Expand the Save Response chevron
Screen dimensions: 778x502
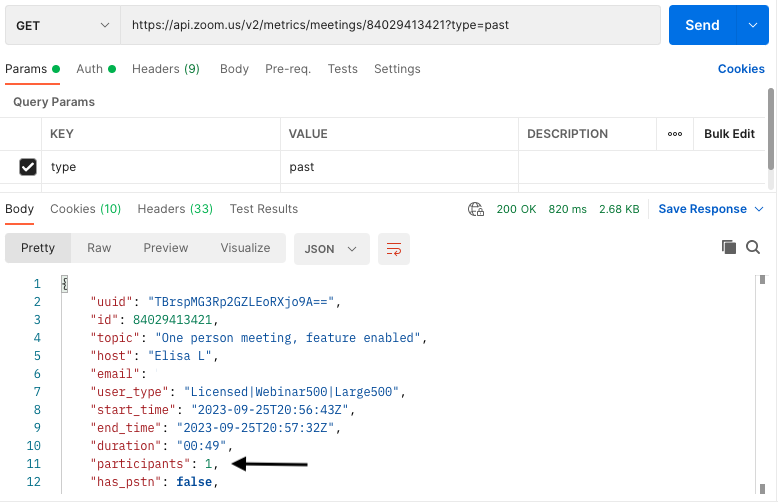coord(759,209)
